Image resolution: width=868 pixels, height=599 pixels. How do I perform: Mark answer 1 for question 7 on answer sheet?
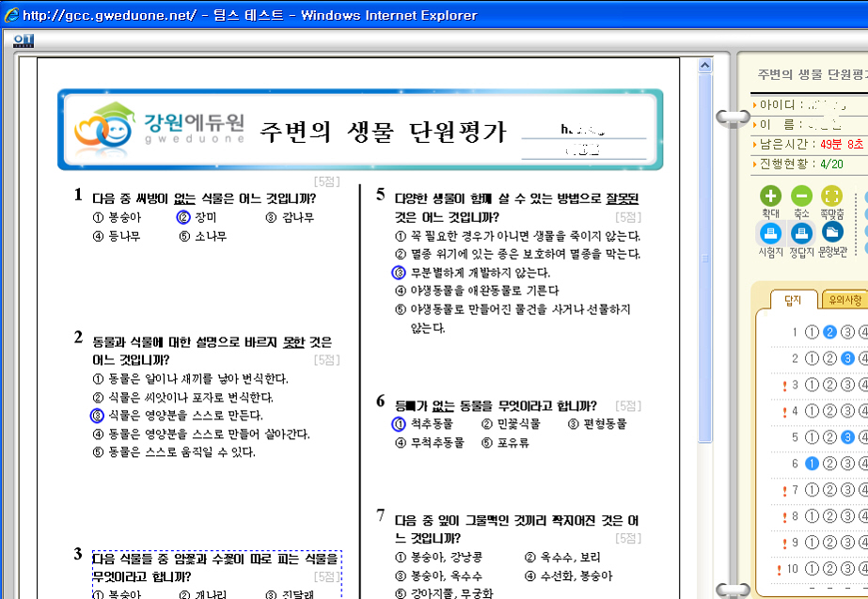pyautogui.click(x=812, y=490)
